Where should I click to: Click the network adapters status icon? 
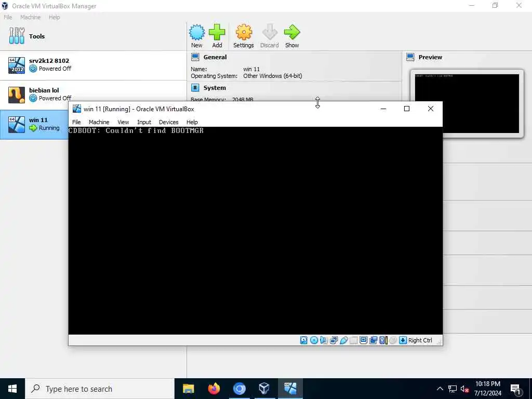(334, 340)
